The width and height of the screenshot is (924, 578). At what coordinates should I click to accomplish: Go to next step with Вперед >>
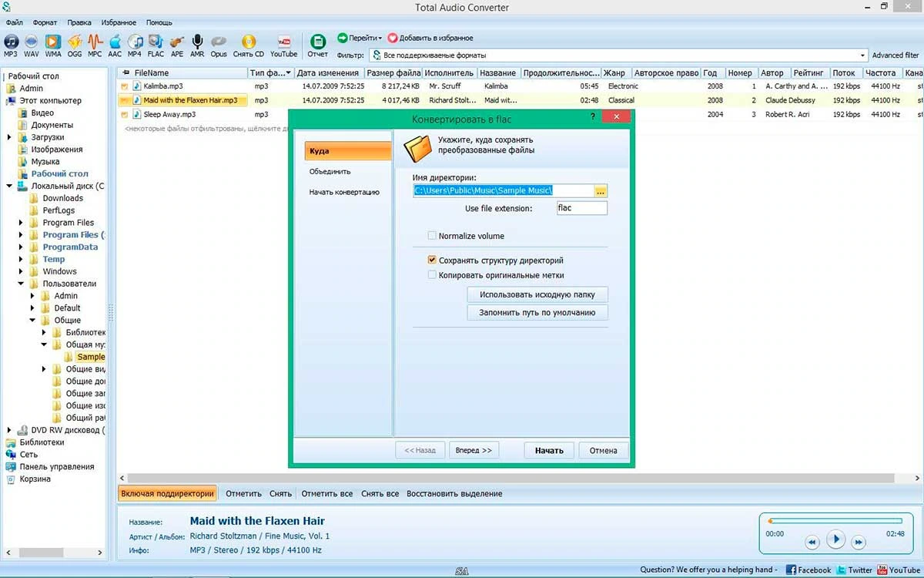pyautogui.click(x=474, y=450)
